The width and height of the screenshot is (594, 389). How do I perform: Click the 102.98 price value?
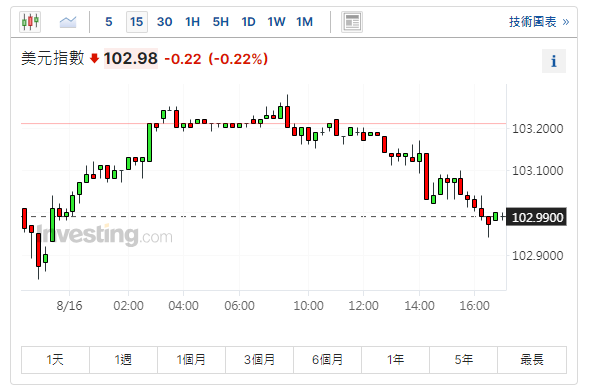point(131,59)
